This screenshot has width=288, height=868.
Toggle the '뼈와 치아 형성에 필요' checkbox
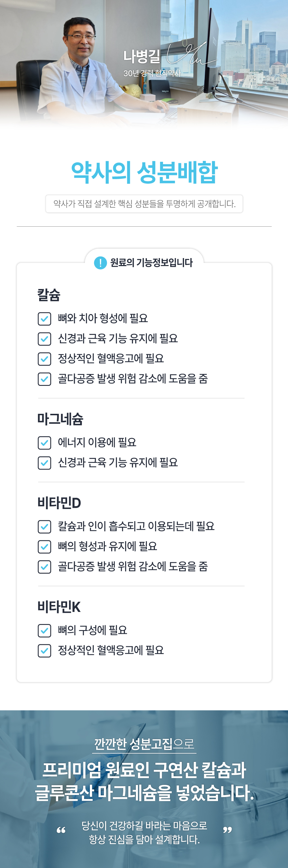44,319
